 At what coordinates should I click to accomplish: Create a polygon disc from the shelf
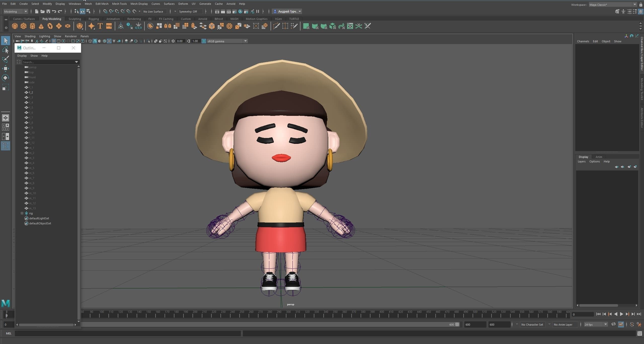tap(68, 26)
